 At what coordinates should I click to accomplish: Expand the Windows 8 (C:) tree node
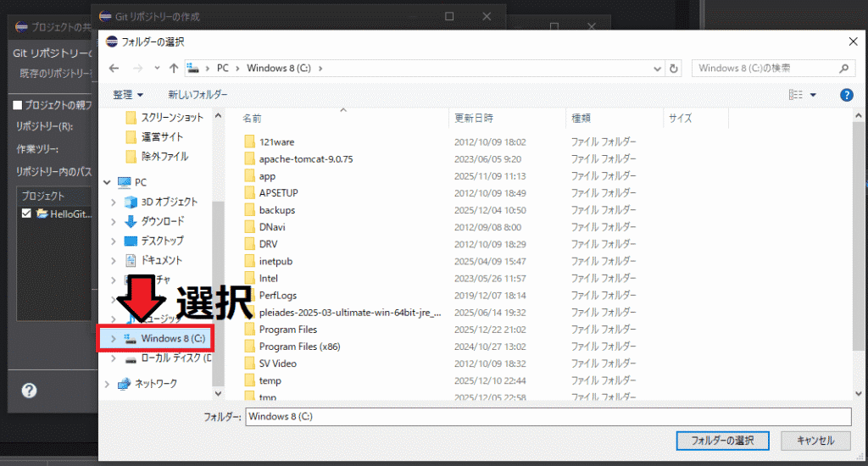coord(114,339)
